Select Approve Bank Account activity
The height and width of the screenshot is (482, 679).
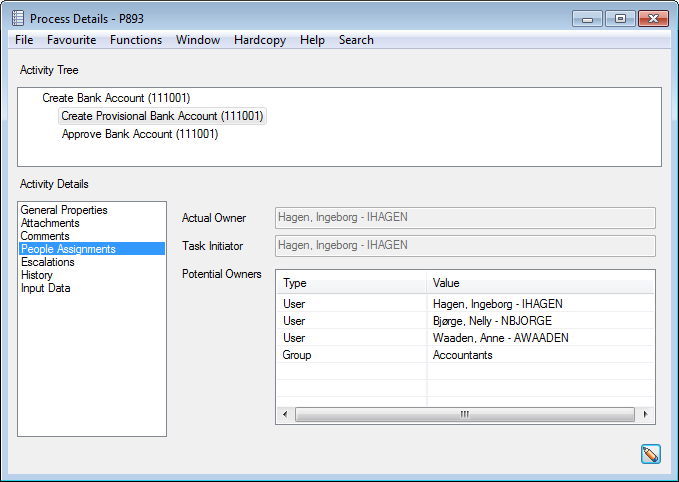[140, 134]
